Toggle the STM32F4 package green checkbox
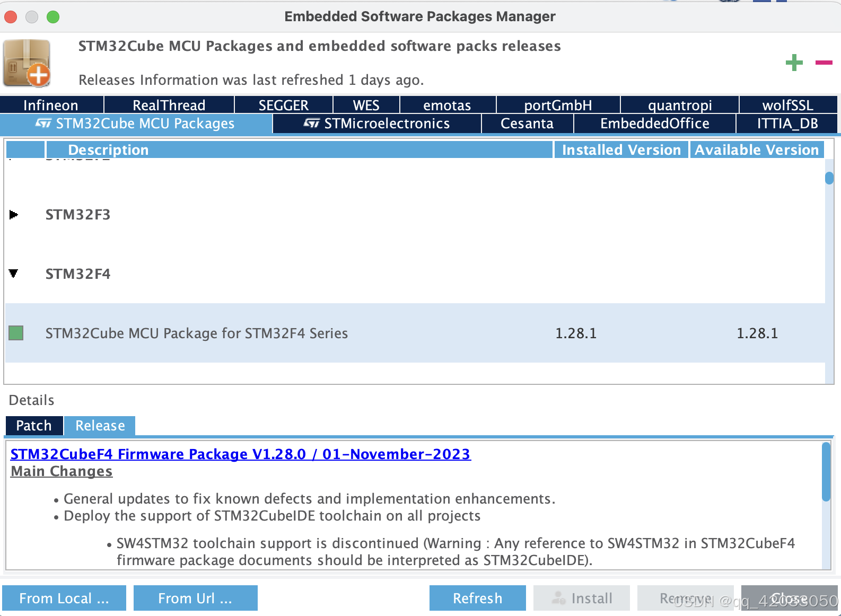841x616 pixels. (x=16, y=333)
